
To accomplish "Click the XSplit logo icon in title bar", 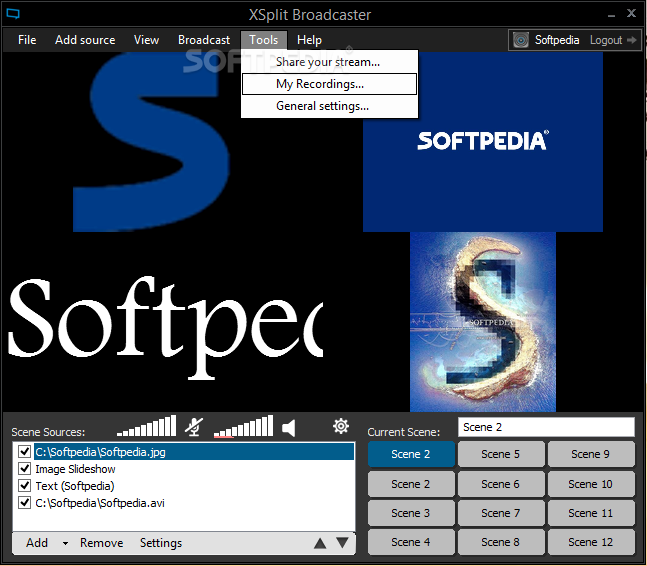I will [x=13, y=14].
